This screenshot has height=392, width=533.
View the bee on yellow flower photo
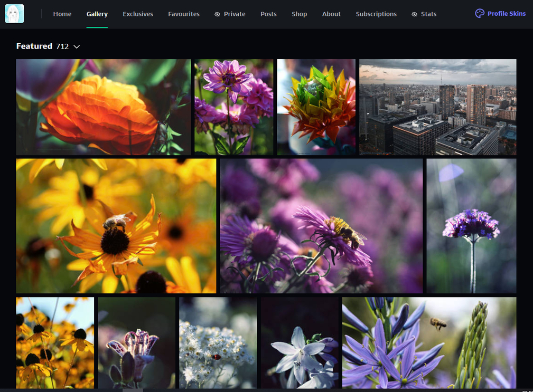(116, 226)
